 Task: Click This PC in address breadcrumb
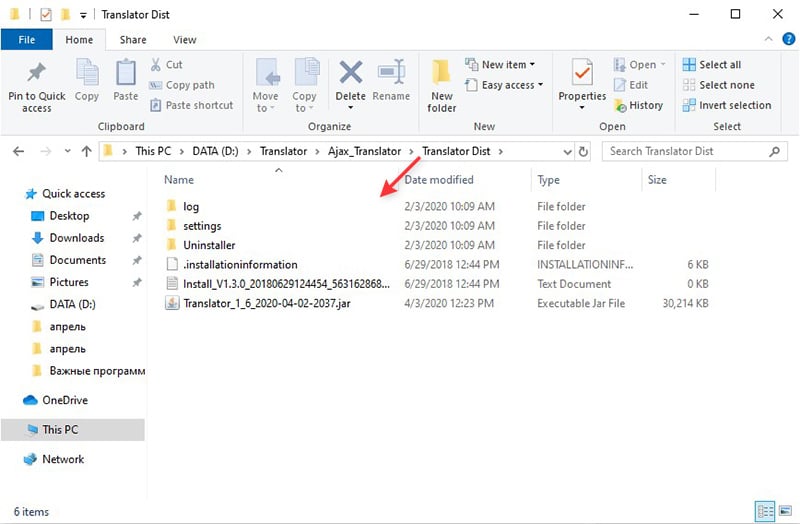(x=153, y=152)
